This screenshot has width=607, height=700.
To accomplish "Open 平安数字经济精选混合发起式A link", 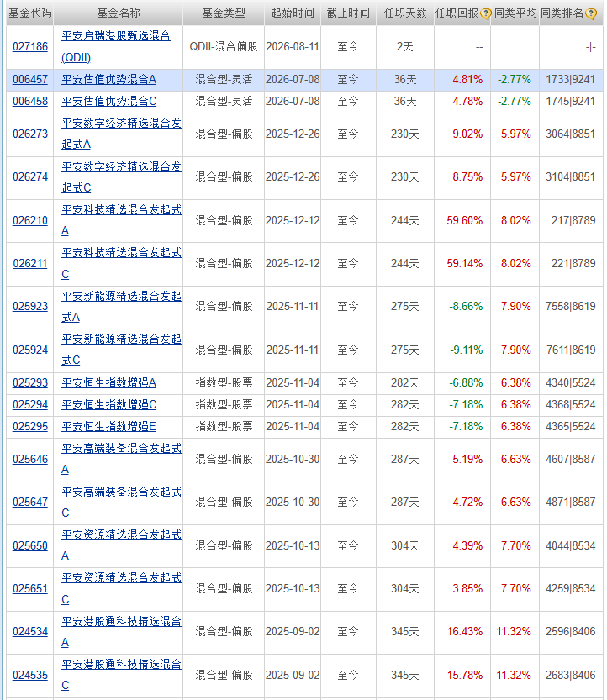I will [x=122, y=134].
